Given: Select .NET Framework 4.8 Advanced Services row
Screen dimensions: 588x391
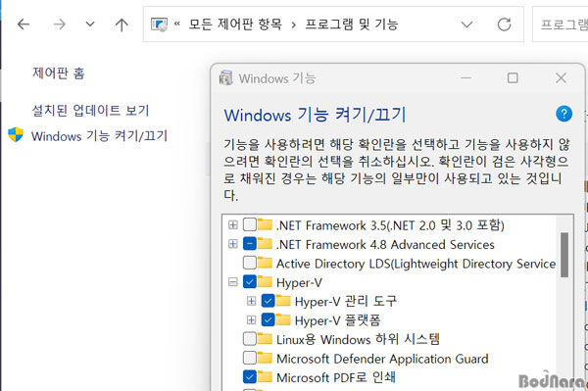Looking at the screenshot, I should (385, 244).
